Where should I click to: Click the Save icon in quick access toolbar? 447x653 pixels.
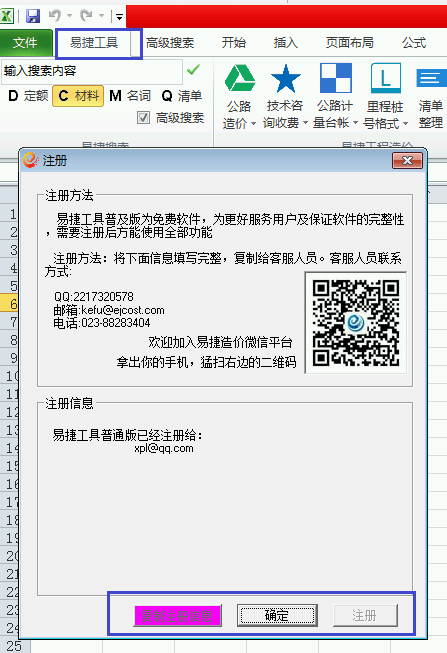(33, 16)
